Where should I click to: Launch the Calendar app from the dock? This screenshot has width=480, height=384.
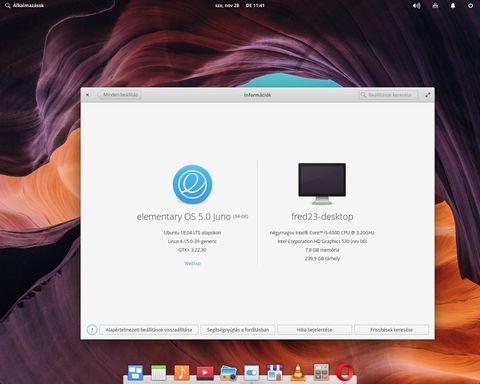coord(158,372)
